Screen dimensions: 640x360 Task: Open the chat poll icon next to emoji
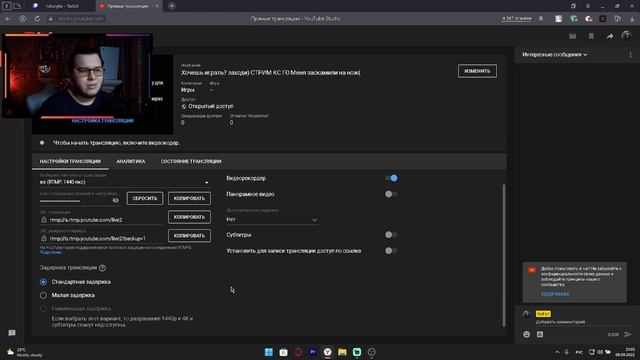(540, 334)
